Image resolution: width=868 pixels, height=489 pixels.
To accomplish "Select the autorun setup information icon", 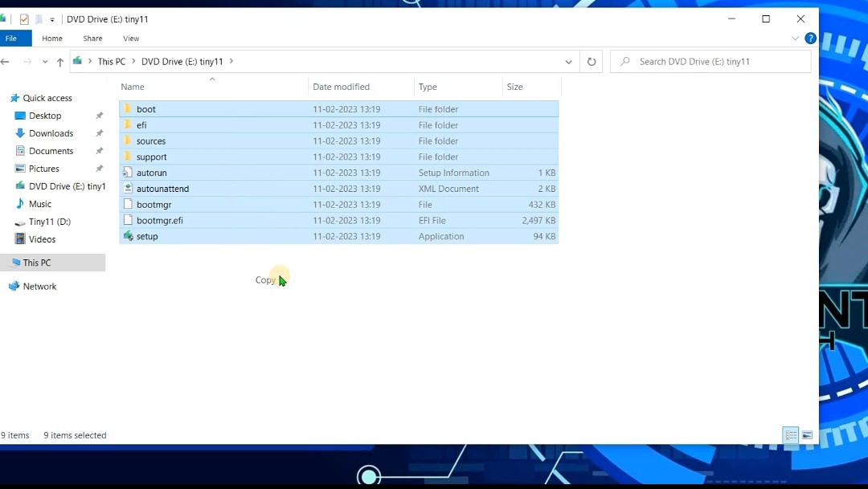I will [128, 173].
